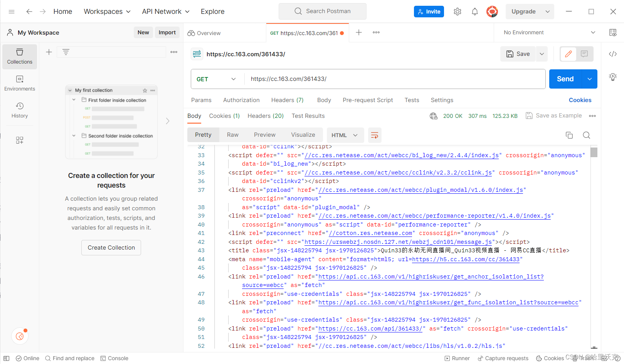Open the hamburger menu icon

click(x=12, y=12)
